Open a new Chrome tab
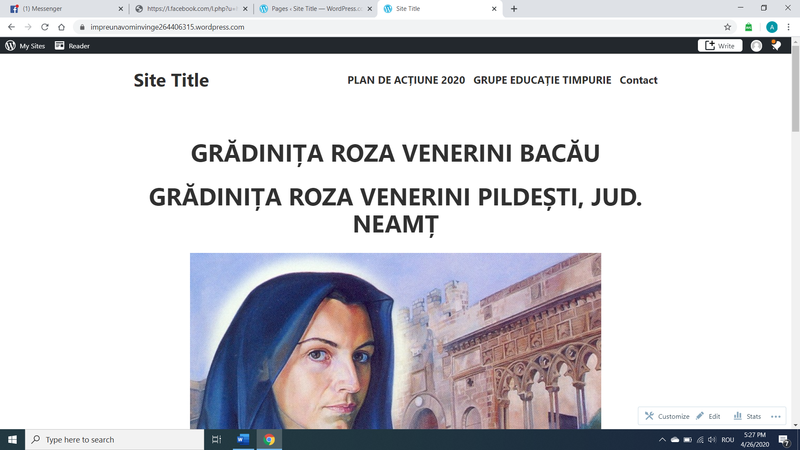This screenshot has height=450, width=800. 514,8
